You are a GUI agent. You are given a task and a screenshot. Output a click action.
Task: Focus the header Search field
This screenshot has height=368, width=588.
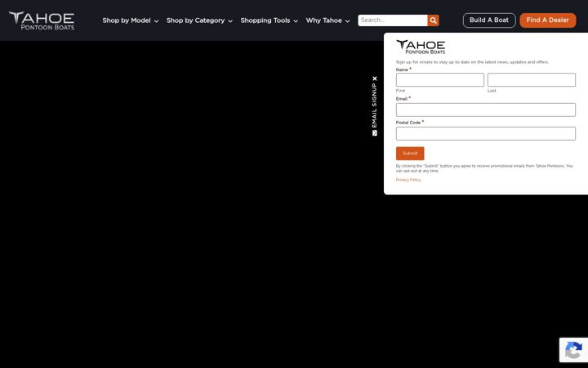[x=393, y=20]
